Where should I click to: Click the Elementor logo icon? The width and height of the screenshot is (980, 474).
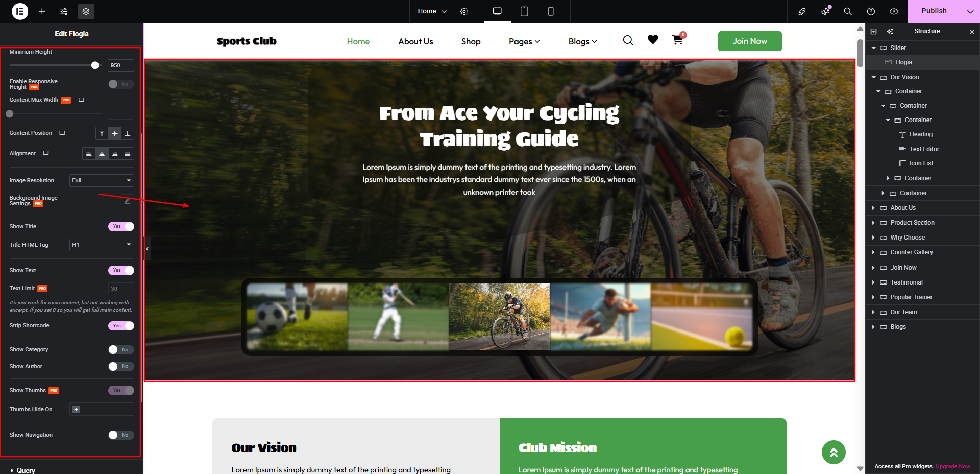[x=20, y=11]
